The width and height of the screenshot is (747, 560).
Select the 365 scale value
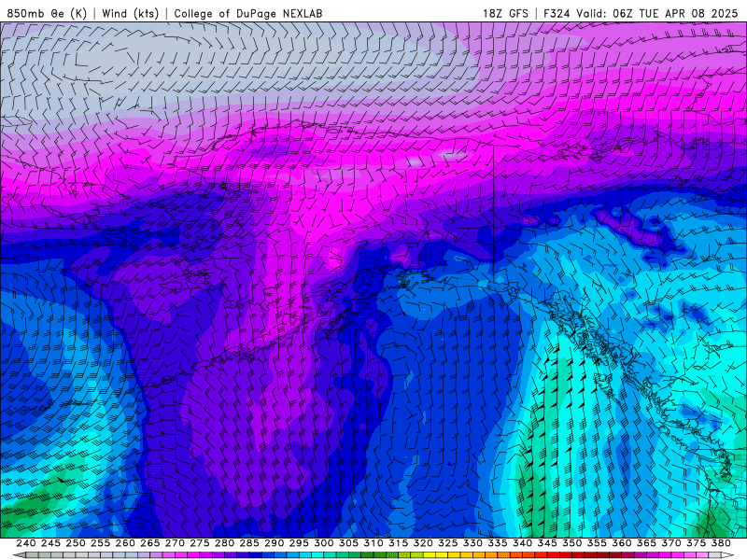646,543
